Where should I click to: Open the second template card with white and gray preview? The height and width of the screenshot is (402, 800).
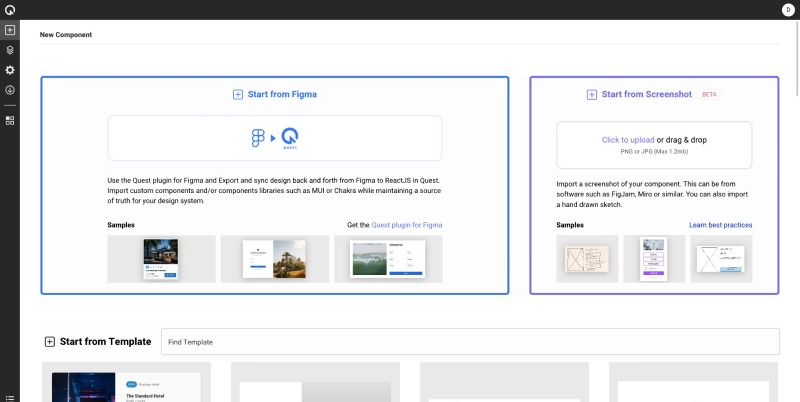pos(315,382)
